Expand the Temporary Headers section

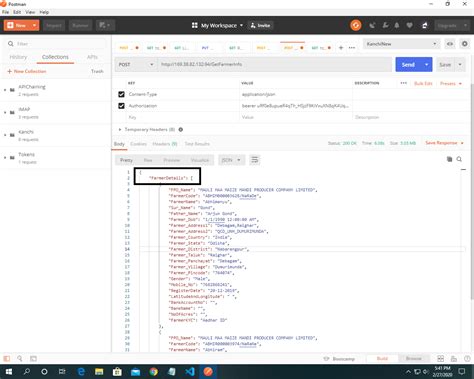[149, 129]
